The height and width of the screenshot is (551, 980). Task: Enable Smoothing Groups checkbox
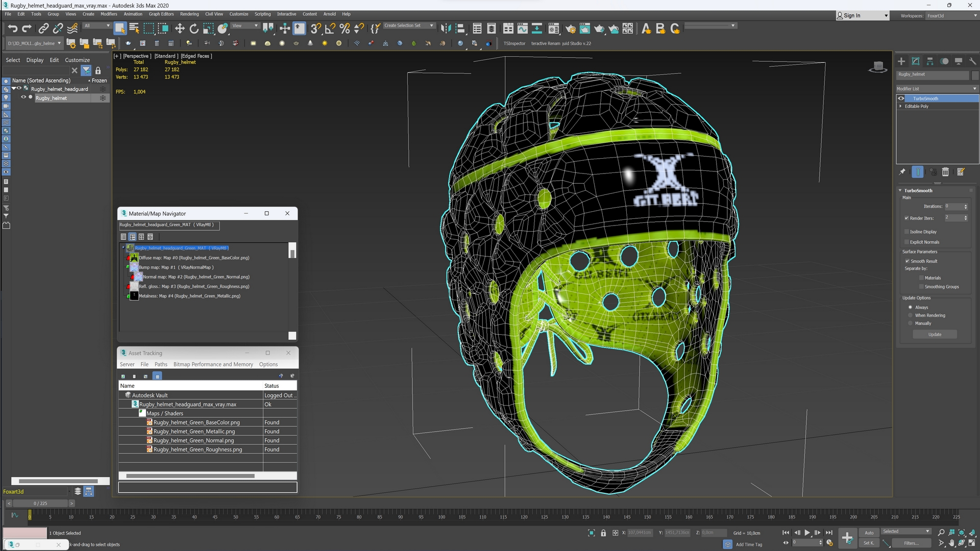pyautogui.click(x=921, y=287)
